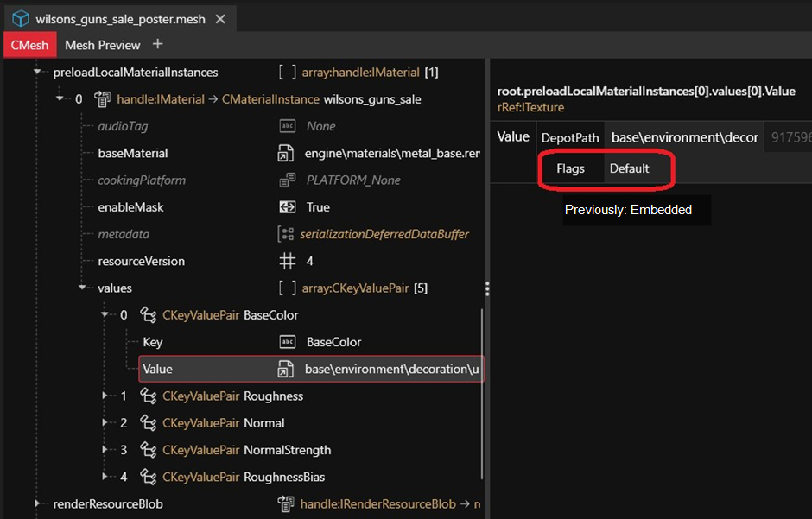Click the panel splitter grip handle
Screen dimensions: 812x519
[486, 288]
